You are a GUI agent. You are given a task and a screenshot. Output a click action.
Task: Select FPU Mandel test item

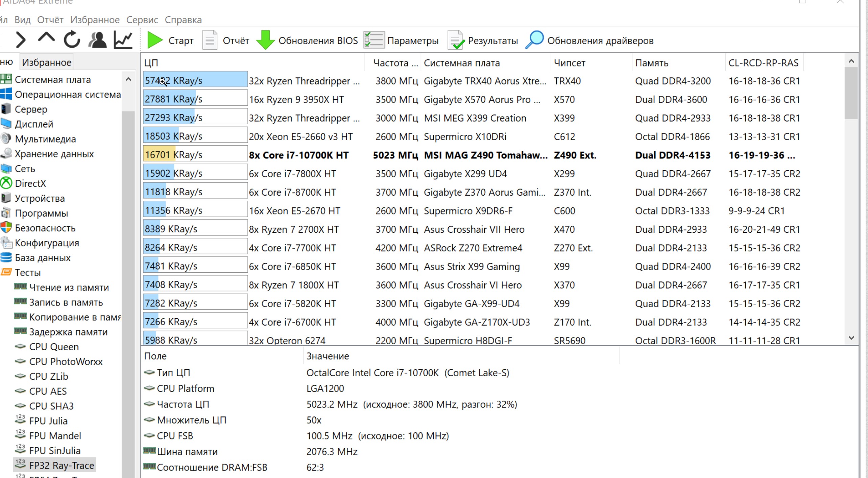tap(55, 435)
